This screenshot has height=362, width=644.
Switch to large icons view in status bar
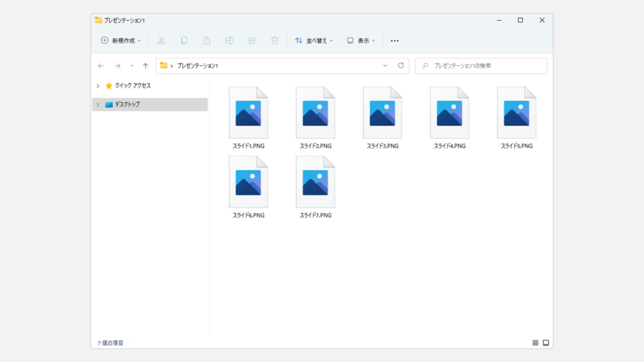pos(546,343)
